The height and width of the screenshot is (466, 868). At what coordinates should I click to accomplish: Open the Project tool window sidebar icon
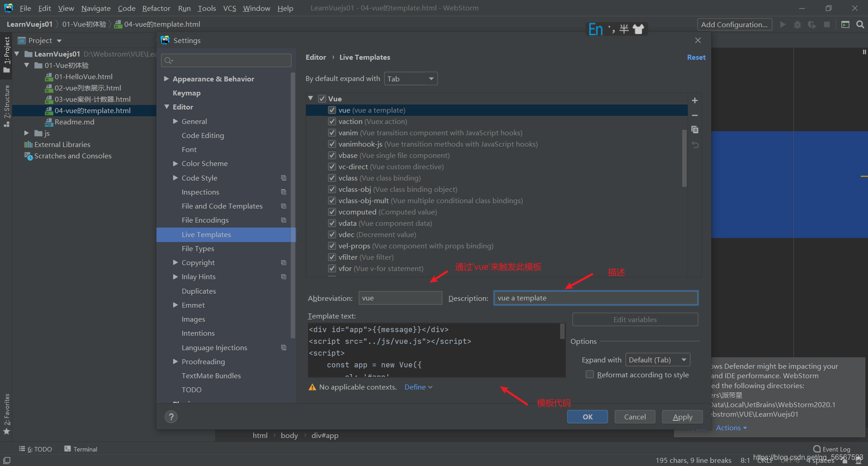coord(6,55)
